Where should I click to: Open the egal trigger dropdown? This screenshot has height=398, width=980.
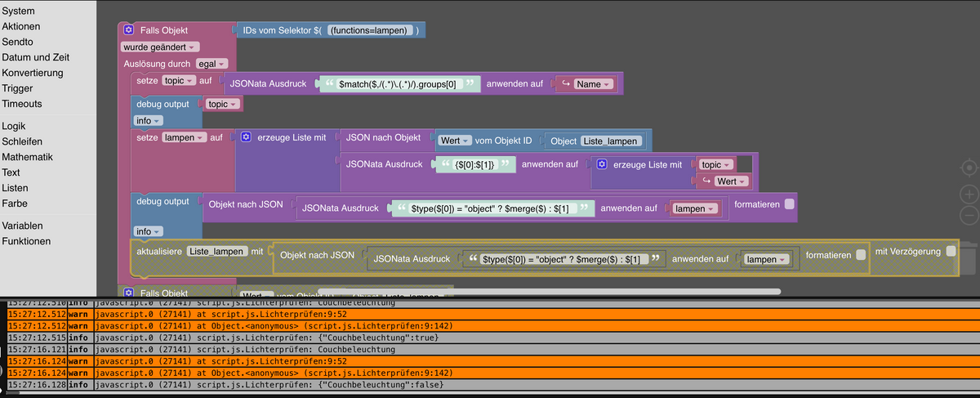(x=212, y=63)
